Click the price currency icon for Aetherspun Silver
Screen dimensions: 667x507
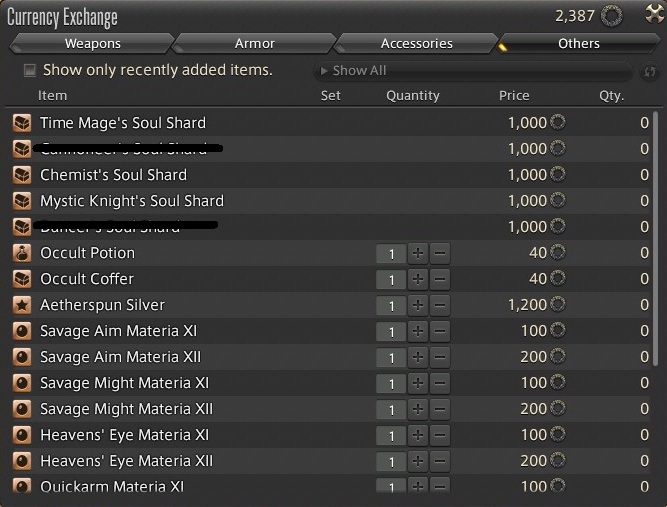coord(558,304)
